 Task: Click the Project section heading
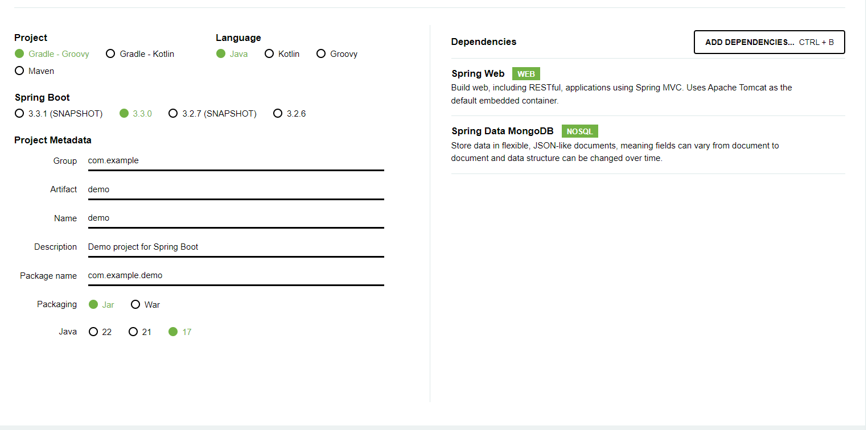pyautogui.click(x=31, y=38)
